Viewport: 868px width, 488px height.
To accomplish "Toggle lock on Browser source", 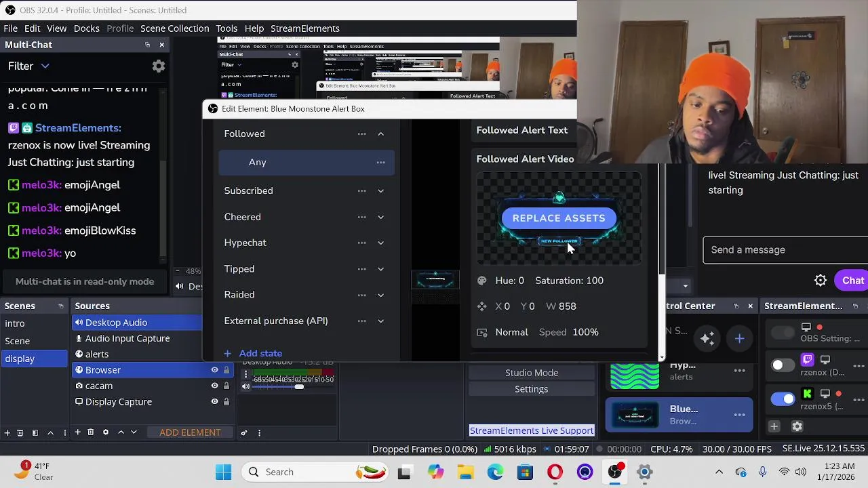I will (226, 370).
